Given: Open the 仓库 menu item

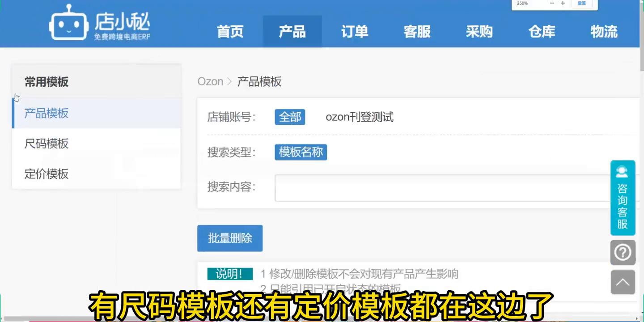Looking at the screenshot, I should (x=541, y=31).
